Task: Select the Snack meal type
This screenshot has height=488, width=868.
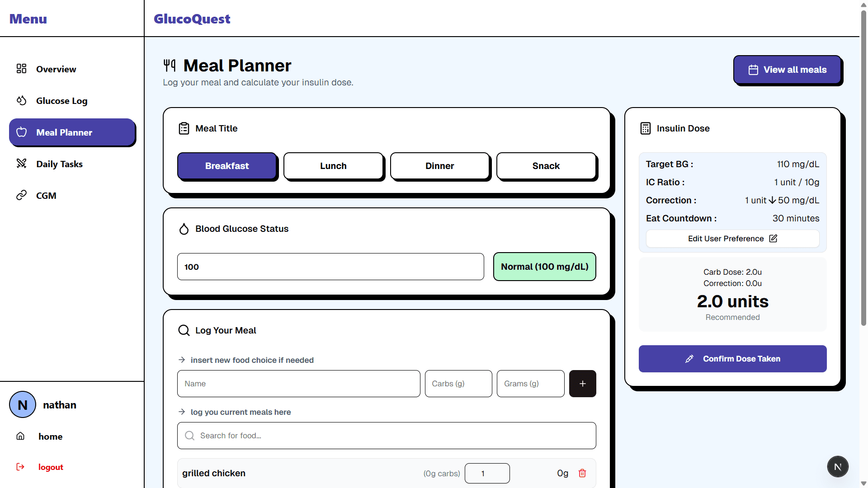Action: pyautogui.click(x=546, y=166)
